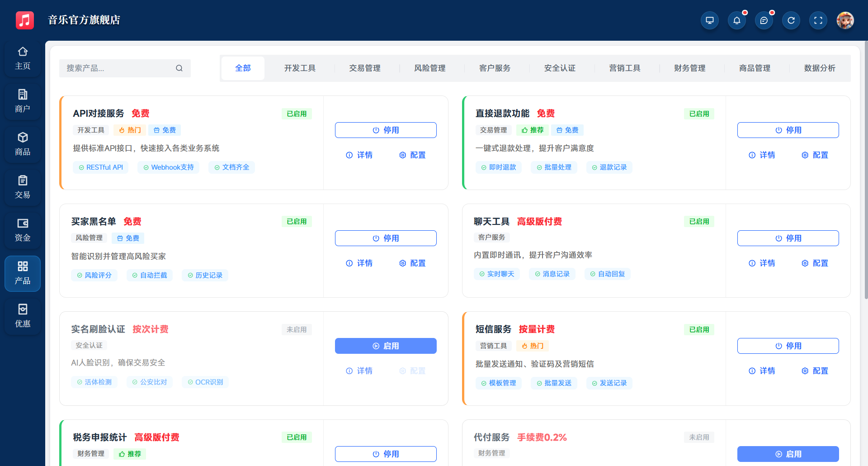The width and height of the screenshot is (868, 466).
Task: Select the 优惠 sidebar icon
Action: coord(23,316)
